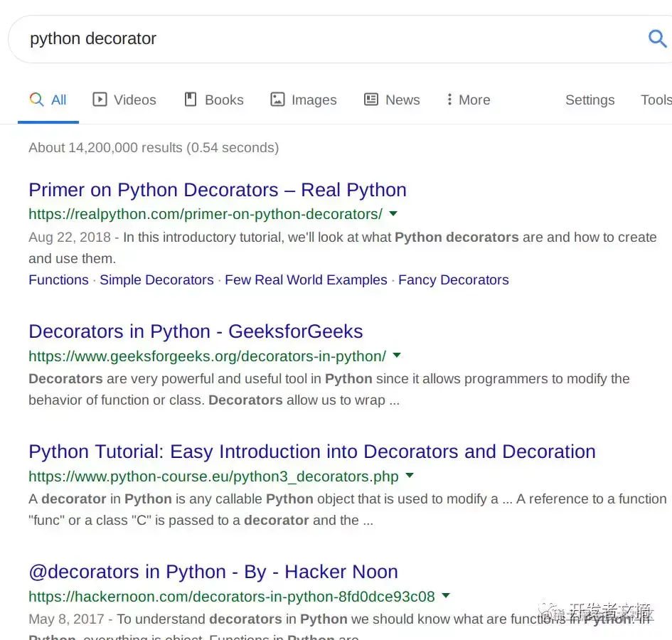Expand dropdown arrow next to geeksforgeeks.org URL

coord(397,355)
